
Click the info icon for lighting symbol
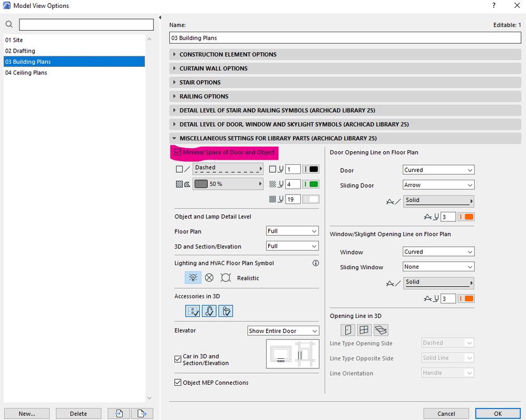[315, 263]
